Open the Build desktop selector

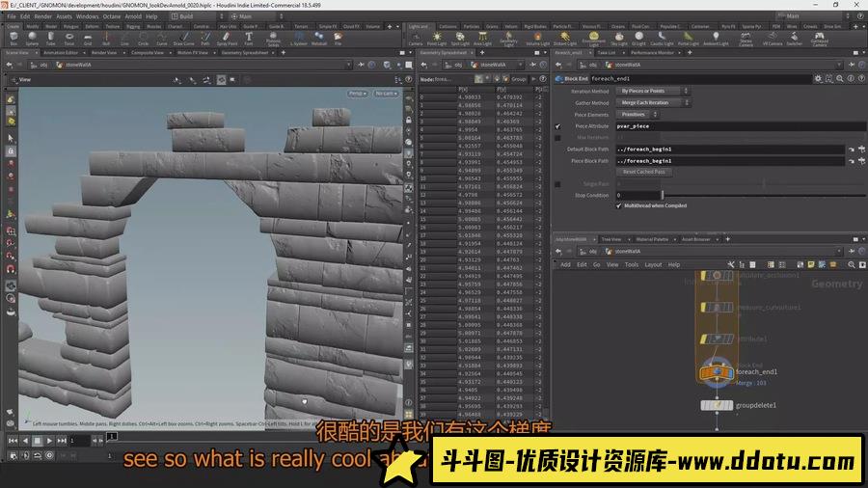(197, 16)
